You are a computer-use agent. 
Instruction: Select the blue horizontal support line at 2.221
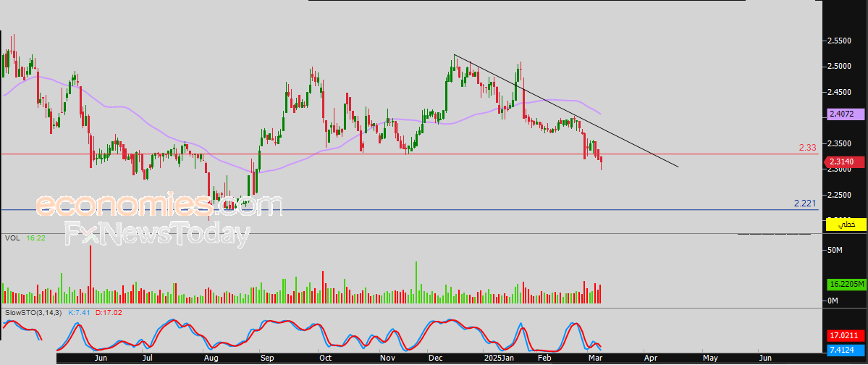(410, 210)
